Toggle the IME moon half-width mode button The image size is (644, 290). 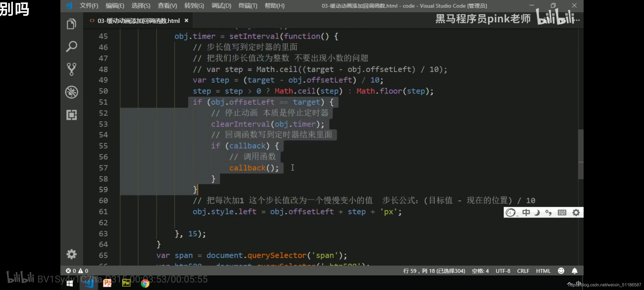[x=537, y=213]
